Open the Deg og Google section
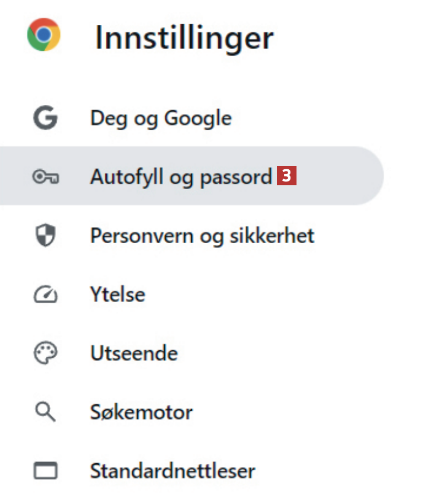The image size is (442, 504). (x=161, y=118)
